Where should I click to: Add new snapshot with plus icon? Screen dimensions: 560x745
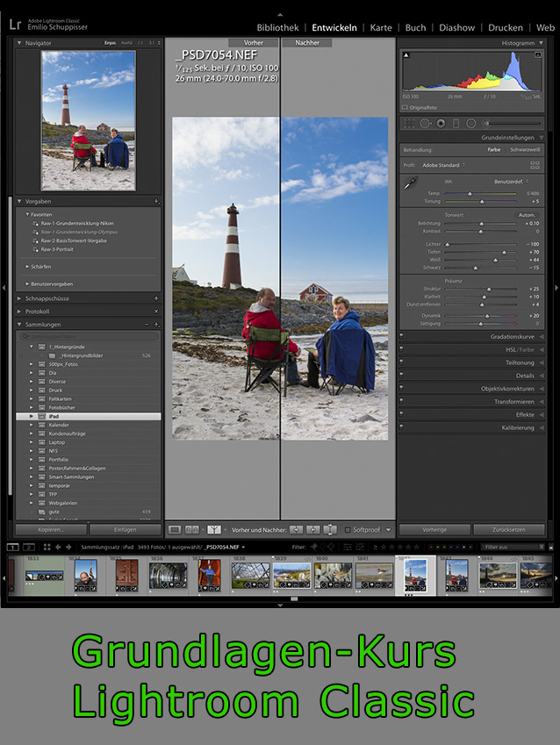pyautogui.click(x=156, y=298)
